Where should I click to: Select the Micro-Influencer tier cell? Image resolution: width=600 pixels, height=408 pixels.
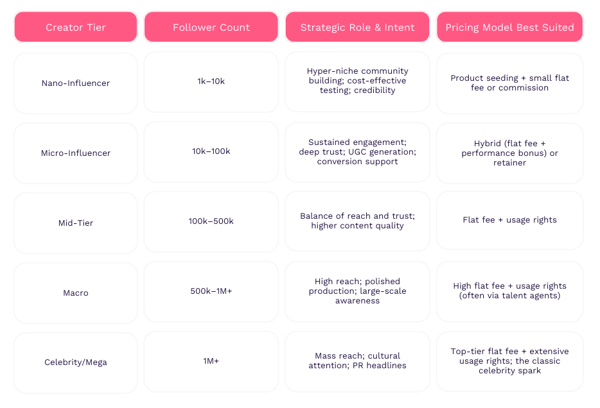point(76,152)
